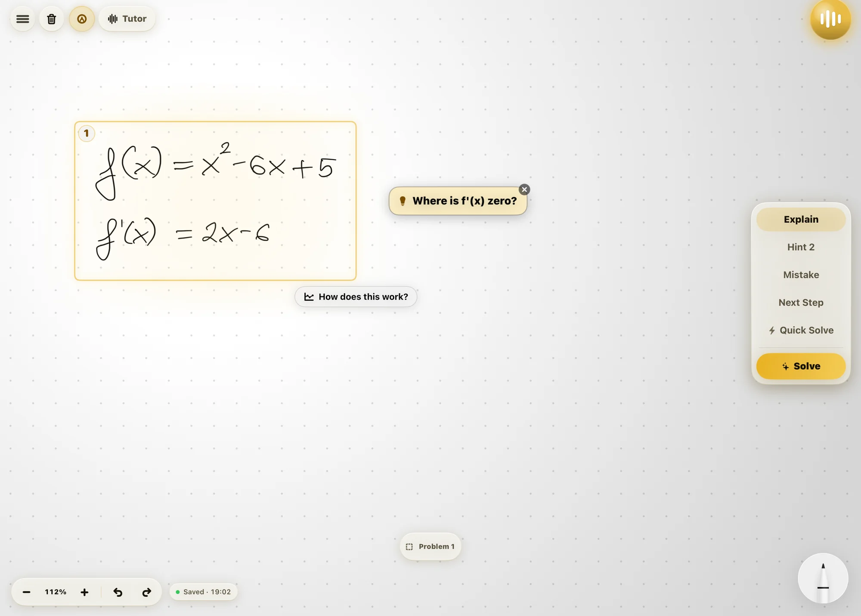Toggle the circled A auto mode button

(x=82, y=19)
